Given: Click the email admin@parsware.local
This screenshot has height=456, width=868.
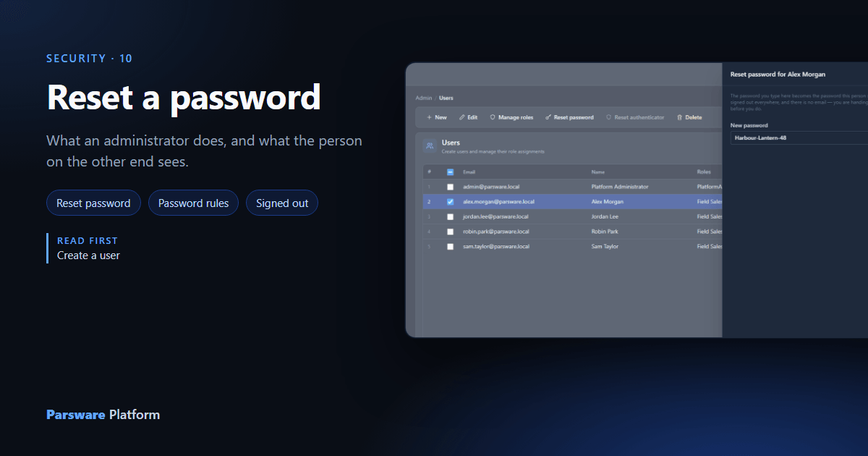Looking at the screenshot, I should click(491, 187).
